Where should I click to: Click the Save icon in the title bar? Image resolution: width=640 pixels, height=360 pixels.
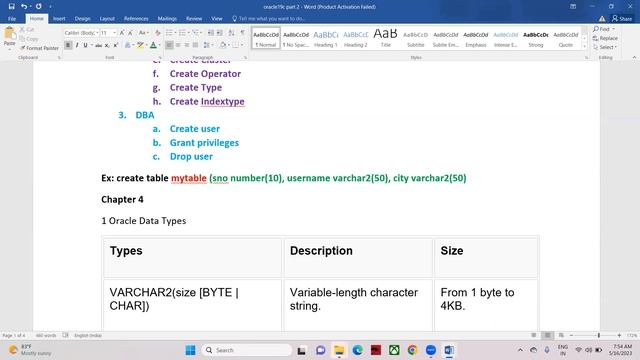coord(11,7)
